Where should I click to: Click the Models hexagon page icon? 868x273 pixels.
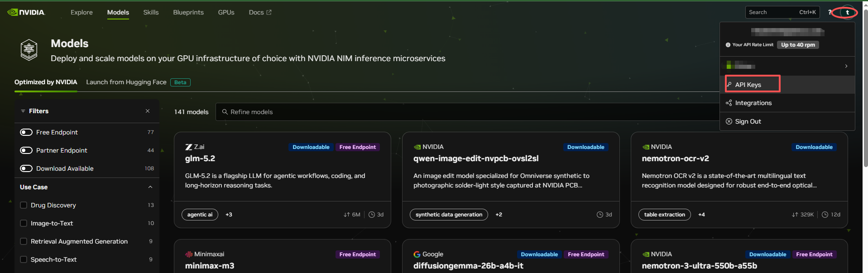click(x=29, y=49)
